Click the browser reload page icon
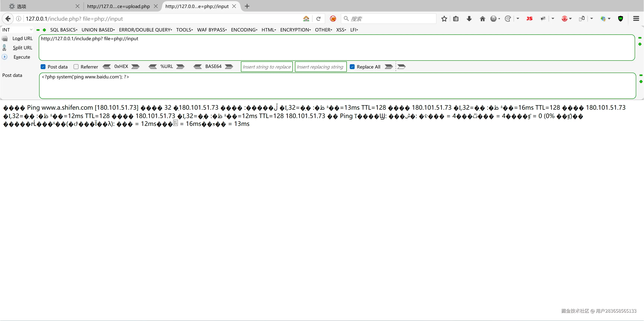 pos(318,19)
